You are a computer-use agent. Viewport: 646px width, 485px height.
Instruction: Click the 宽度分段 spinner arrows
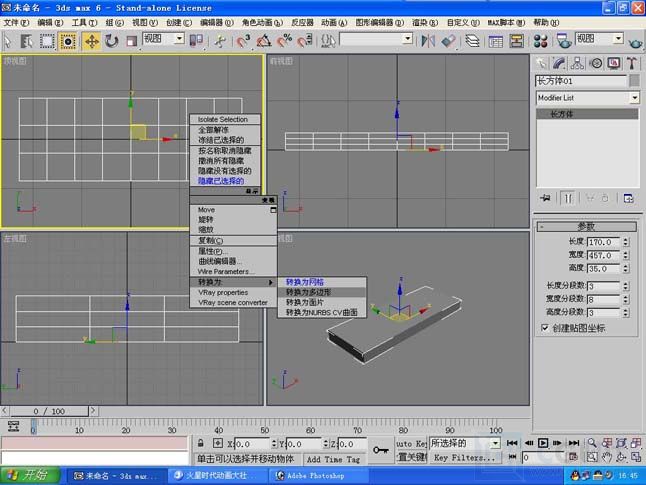click(x=626, y=299)
